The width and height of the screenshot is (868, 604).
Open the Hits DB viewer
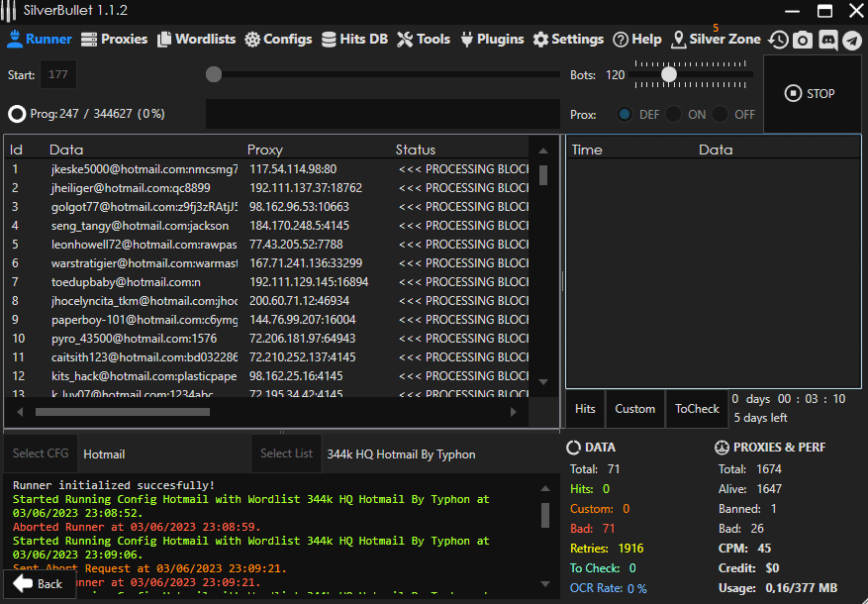click(x=354, y=40)
